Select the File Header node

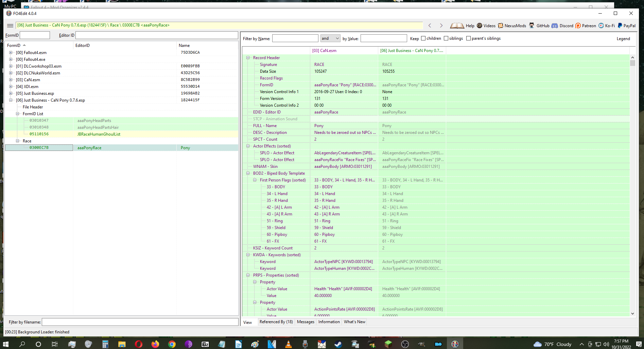click(x=33, y=107)
